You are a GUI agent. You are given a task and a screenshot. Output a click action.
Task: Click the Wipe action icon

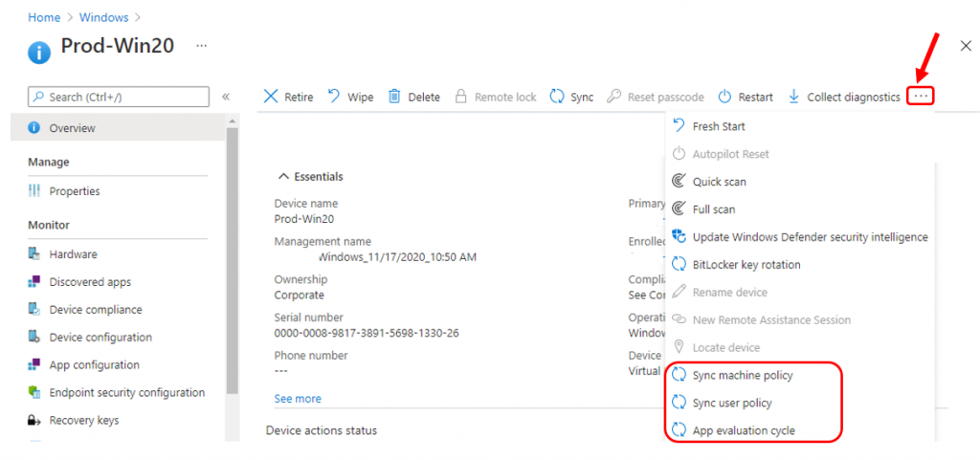click(x=334, y=97)
